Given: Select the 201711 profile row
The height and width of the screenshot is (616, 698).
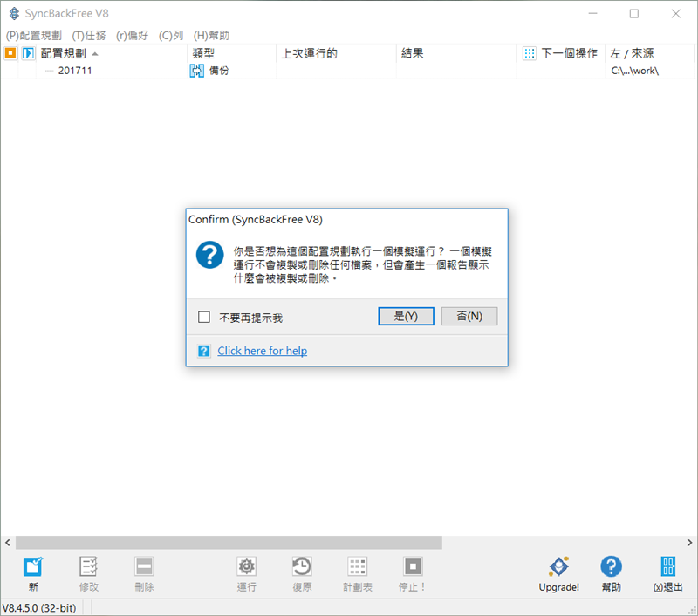Looking at the screenshot, I should (347, 71).
